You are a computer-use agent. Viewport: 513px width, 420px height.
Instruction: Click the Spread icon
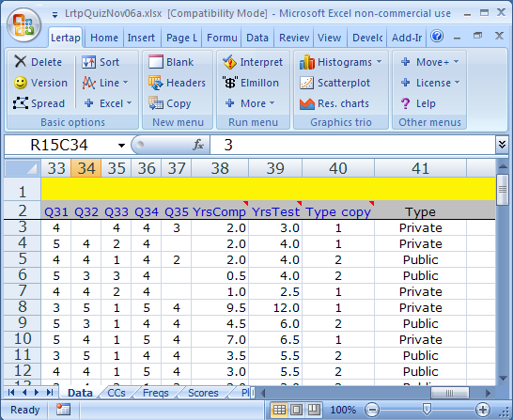tap(21, 103)
